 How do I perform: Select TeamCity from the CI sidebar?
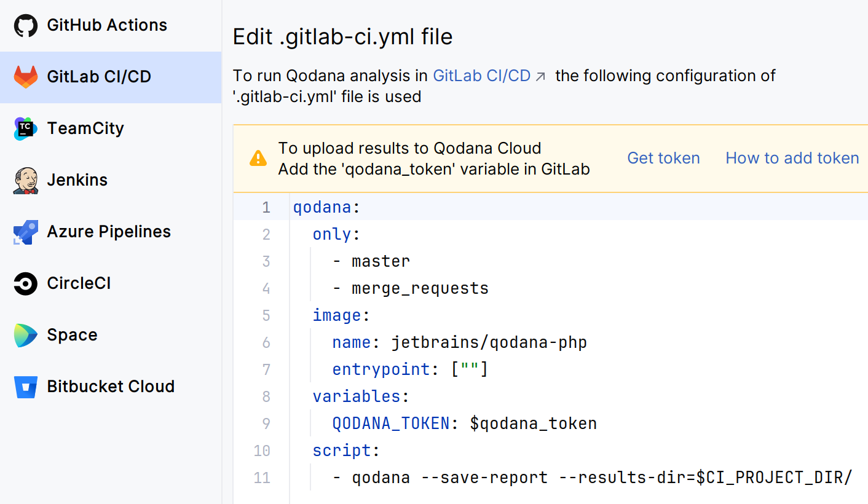(85, 128)
